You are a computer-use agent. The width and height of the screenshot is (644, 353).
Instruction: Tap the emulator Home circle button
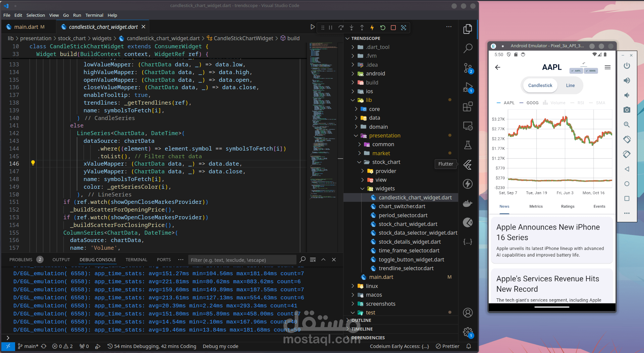pos(627,184)
